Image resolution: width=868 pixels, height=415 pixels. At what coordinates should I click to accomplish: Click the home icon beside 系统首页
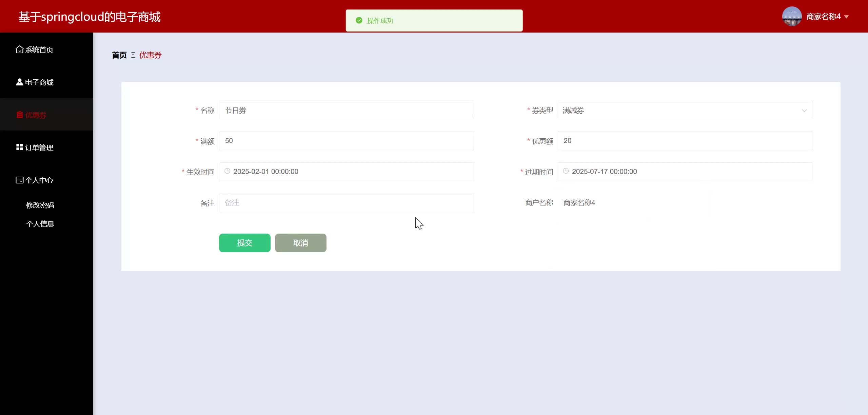coord(19,50)
